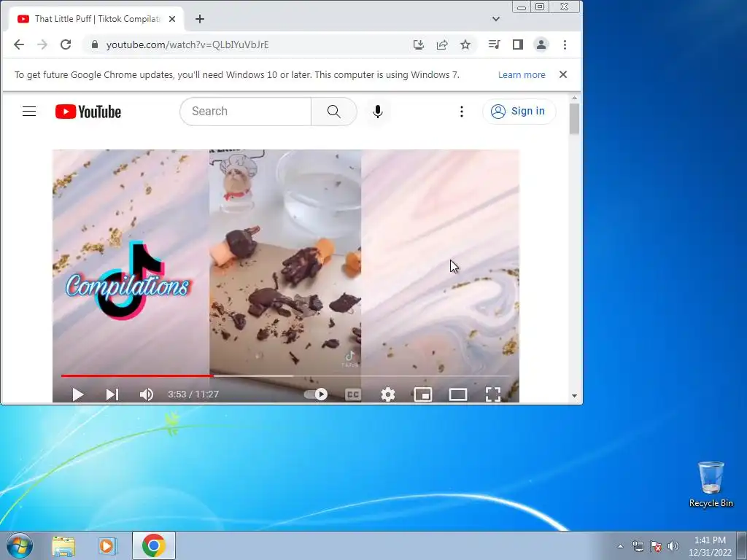Seek on the red video progress bar

tap(286, 376)
